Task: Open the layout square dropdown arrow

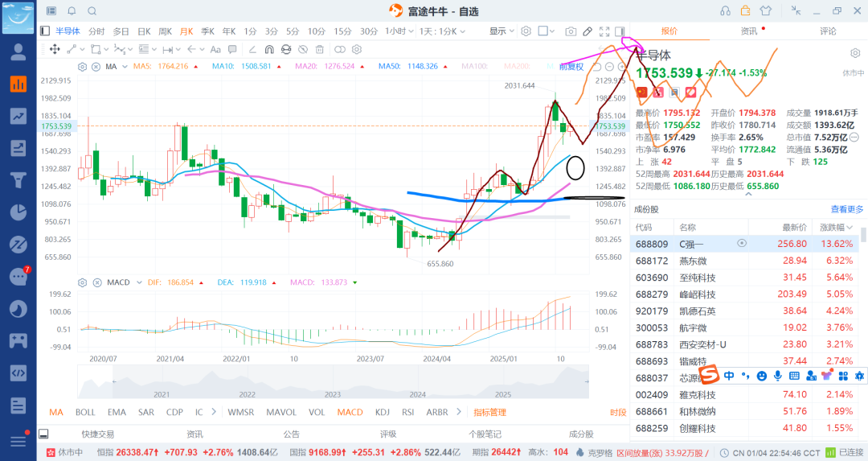Action: click(x=552, y=31)
